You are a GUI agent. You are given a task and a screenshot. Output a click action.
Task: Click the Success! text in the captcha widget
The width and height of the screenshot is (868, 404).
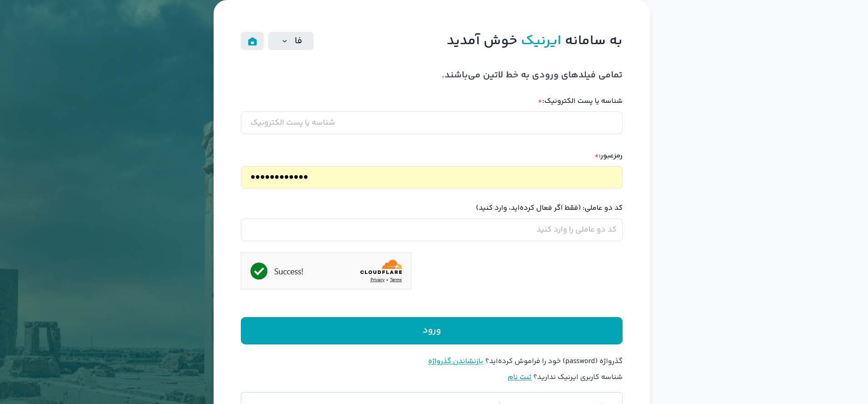point(289,272)
